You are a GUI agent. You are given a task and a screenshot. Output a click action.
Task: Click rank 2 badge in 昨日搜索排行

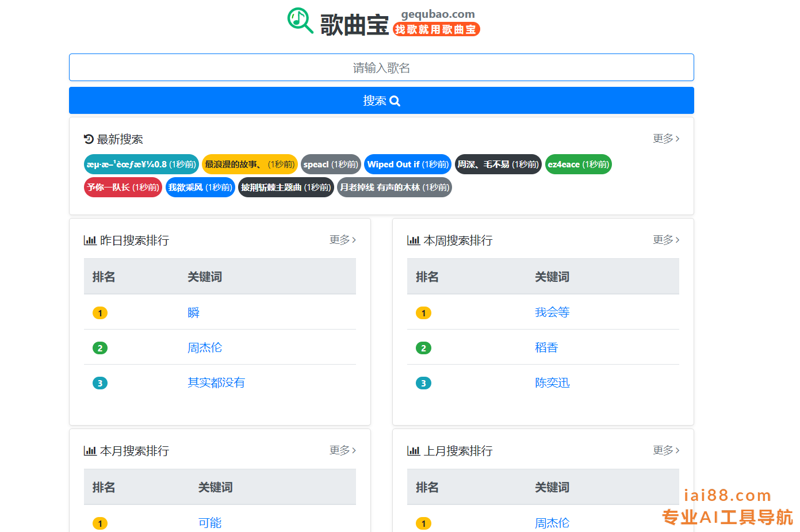point(100,348)
